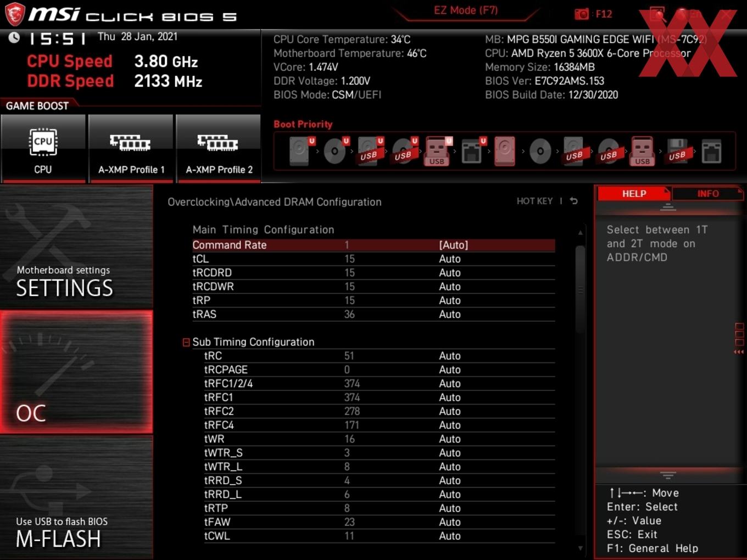Edit the tRFC1 Auto value
This screenshot has height=560, width=747.
(450, 397)
